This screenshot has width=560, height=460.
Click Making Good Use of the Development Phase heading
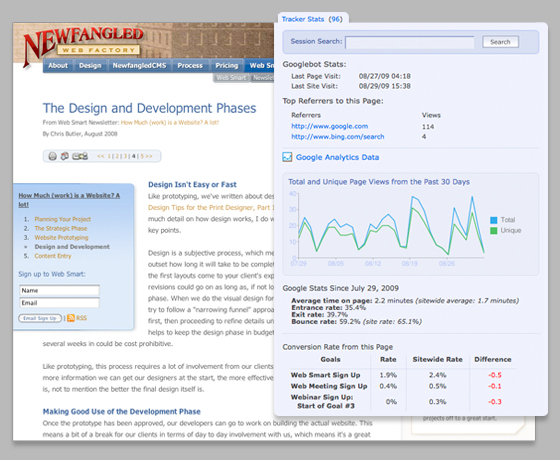121,411
